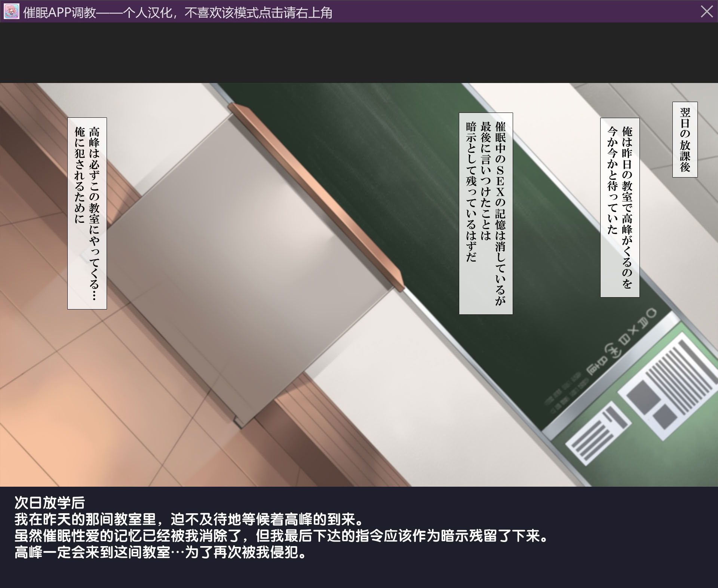Click the narration box reading 翌日の放課後
This screenshot has width=718, height=588.
(685, 139)
